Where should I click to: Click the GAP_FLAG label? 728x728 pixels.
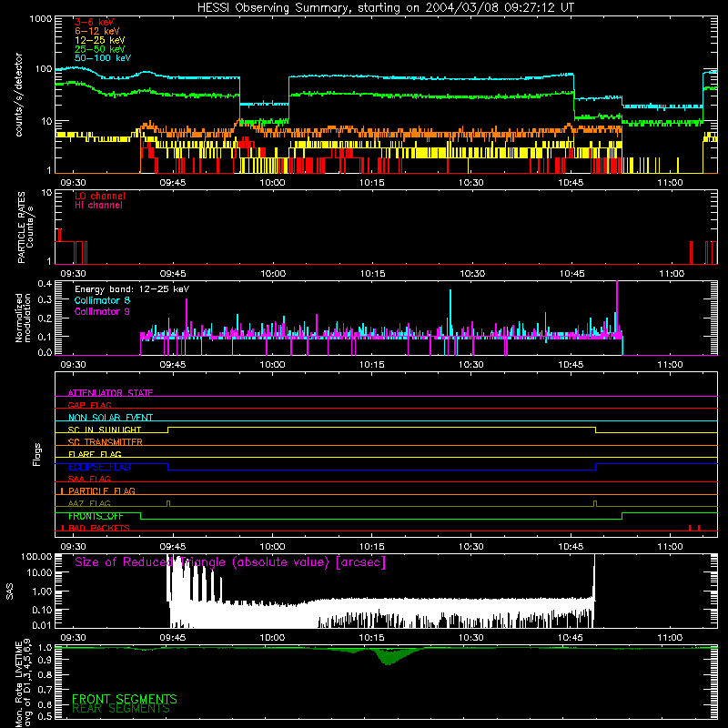[89, 405]
